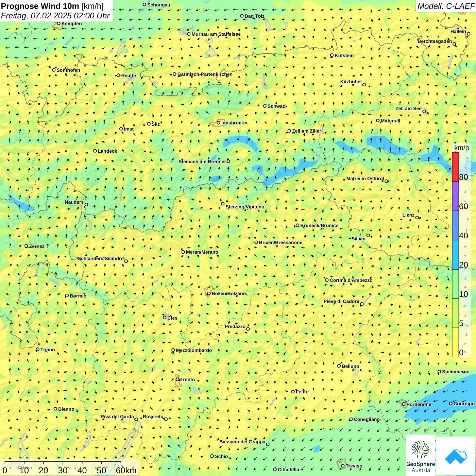Click the 'Predazzo' label
The height and width of the screenshot is (476, 476).
click(235, 326)
